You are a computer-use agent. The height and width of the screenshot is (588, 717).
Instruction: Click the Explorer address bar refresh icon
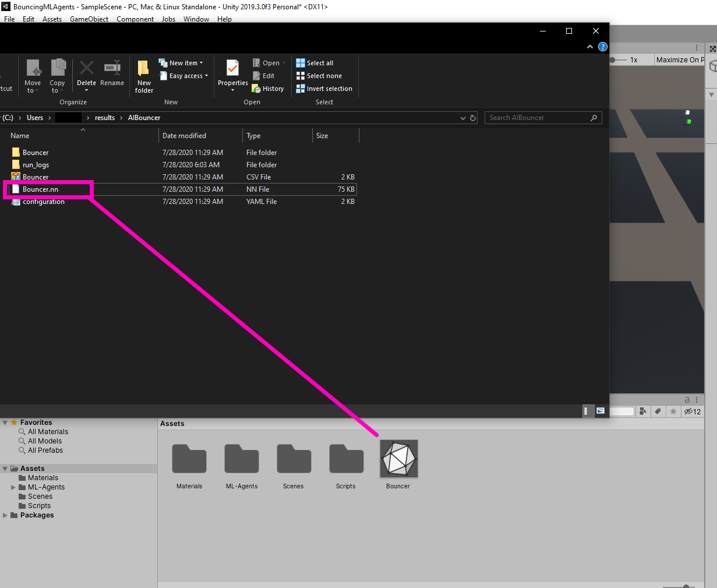coord(473,118)
